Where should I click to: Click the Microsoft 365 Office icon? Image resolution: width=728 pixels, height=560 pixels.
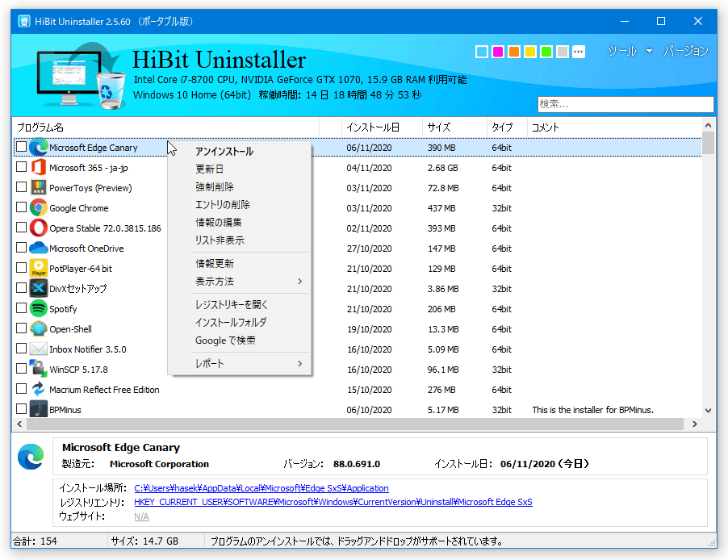click(x=39, y=168)
